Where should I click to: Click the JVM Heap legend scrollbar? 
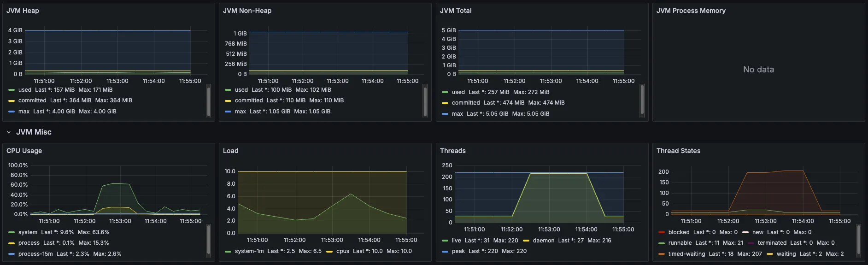click(209, 101)
